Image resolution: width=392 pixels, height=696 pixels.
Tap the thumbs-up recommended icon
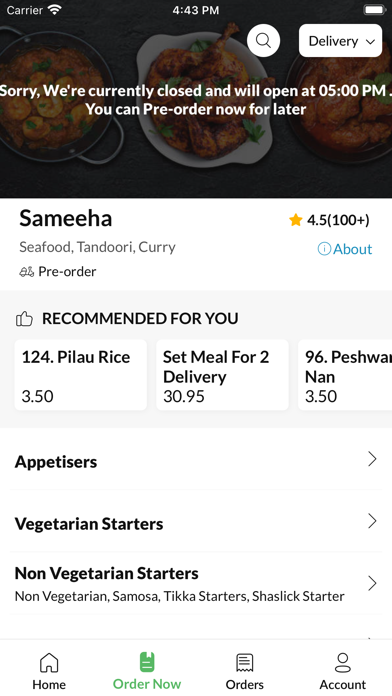(x=24, y=319)
